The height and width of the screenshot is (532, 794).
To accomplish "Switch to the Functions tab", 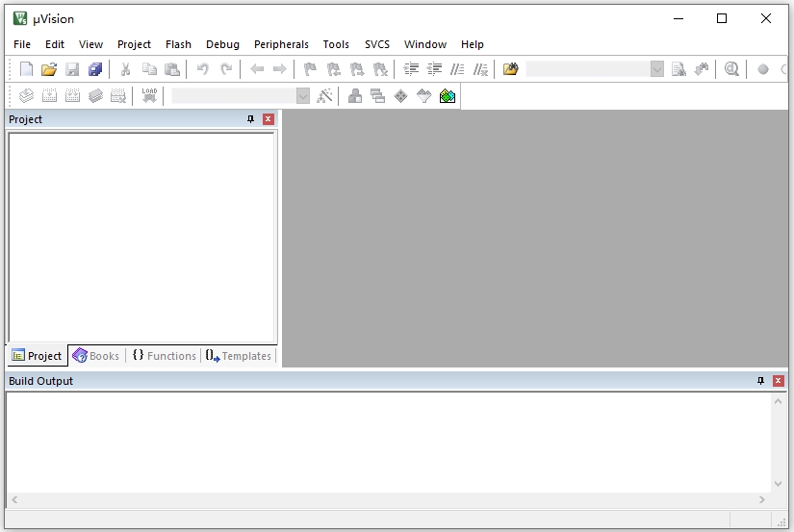I will coord(164,356).
